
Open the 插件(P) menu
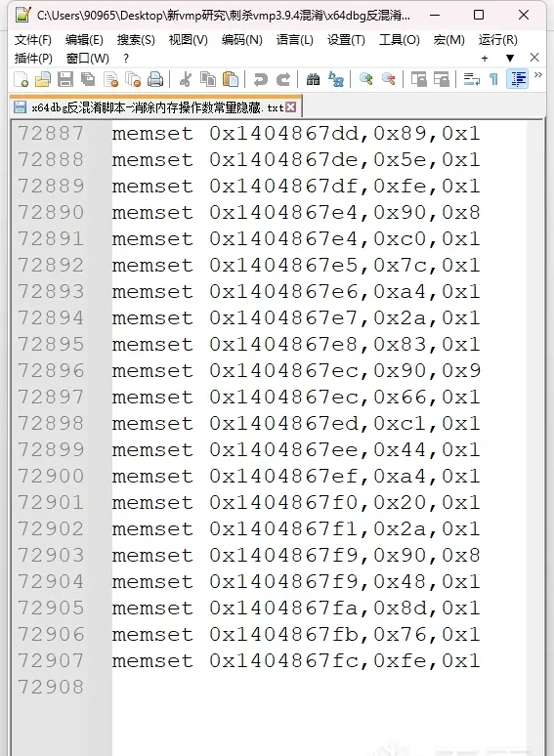click(33, 59)
